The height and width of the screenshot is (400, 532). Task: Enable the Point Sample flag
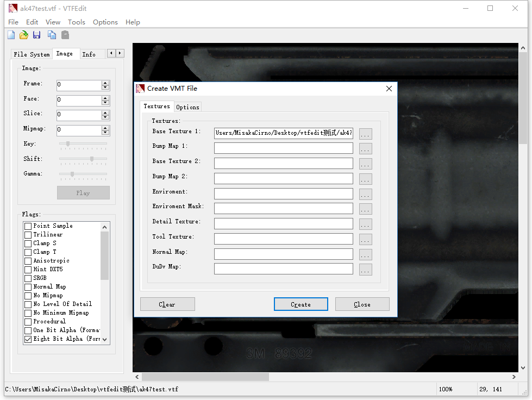[28, 226]
